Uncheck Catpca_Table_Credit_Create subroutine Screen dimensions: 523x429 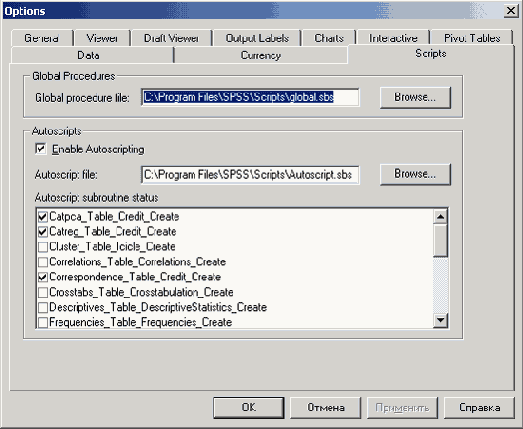pyautogui.click(x=43, y=217)
